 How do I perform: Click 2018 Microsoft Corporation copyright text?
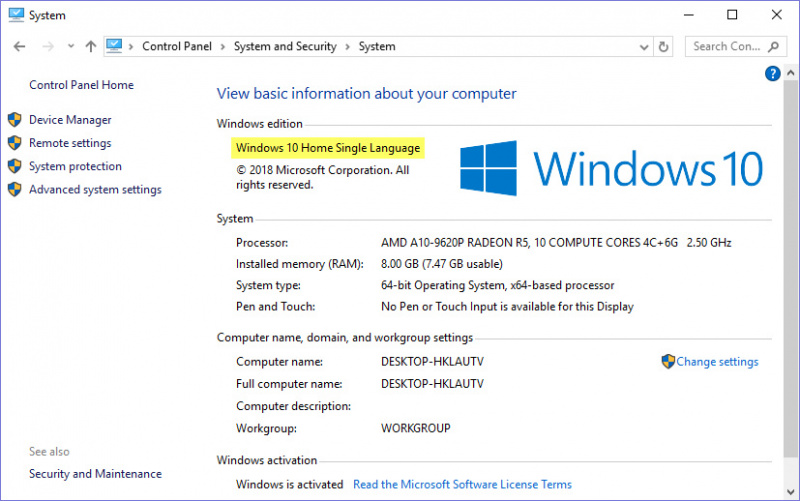[x=322, y=177]
